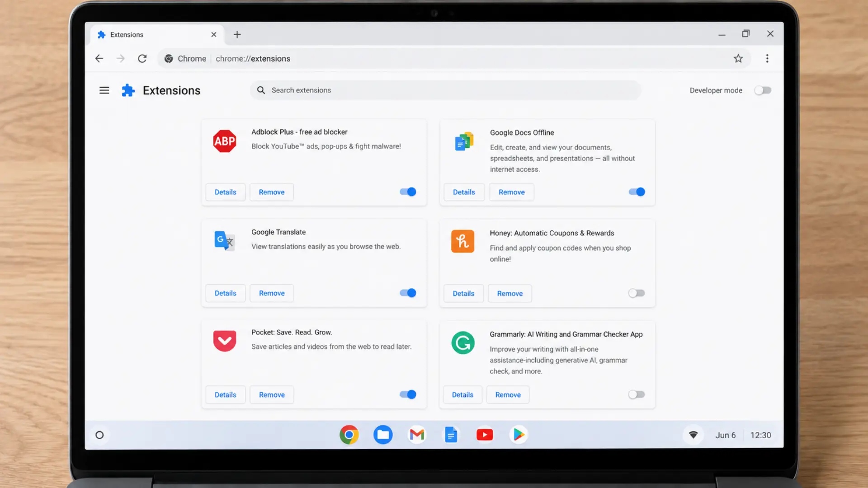Open a new tab with plus button
The width and height of the screenshot is (868, 488).
point(237,34)
